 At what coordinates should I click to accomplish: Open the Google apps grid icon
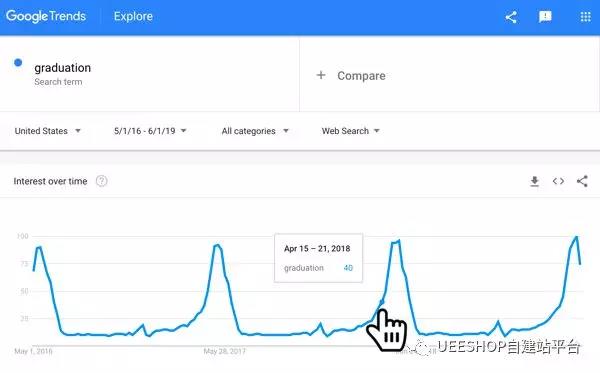585,17
